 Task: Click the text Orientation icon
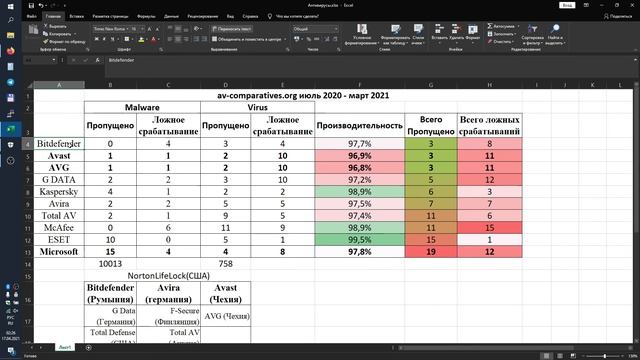pyautogui.click(x=196, y=29)
